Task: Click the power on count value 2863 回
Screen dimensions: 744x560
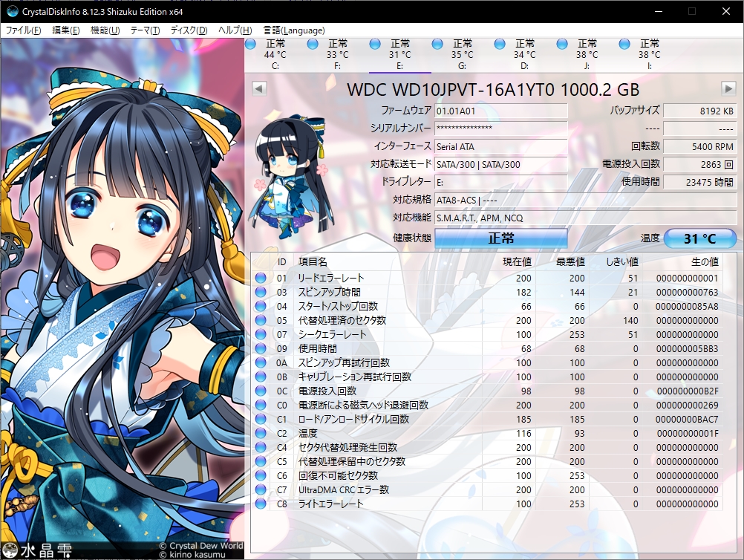Action: tap(700, 164)
